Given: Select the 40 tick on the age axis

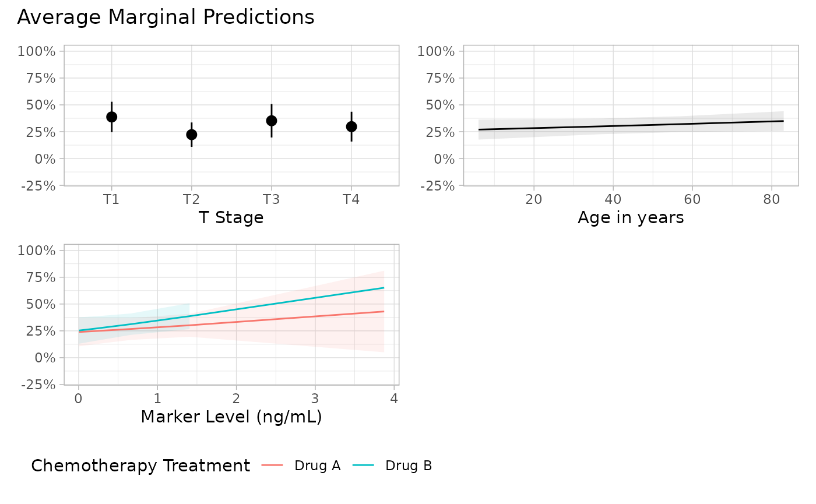Looking at the screenshot, I should pos(613,199).
